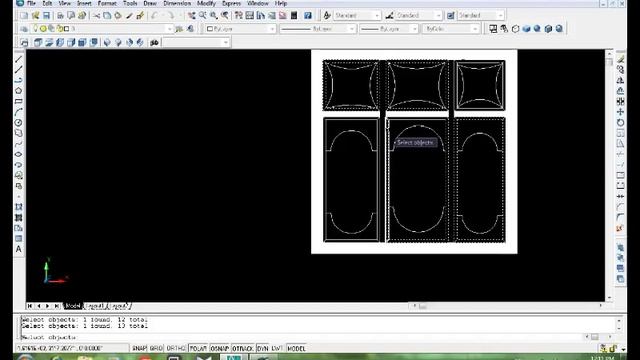Open the ByLayer lineweight dropdown
The width and height of the screenshot is (640, 360).
tap(389, 29)
